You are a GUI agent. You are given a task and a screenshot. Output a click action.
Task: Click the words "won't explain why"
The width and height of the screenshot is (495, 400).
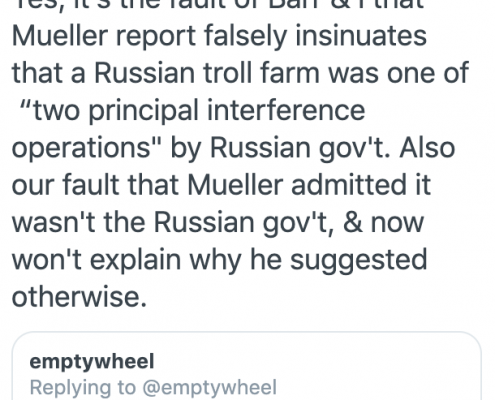coord(127,261)
